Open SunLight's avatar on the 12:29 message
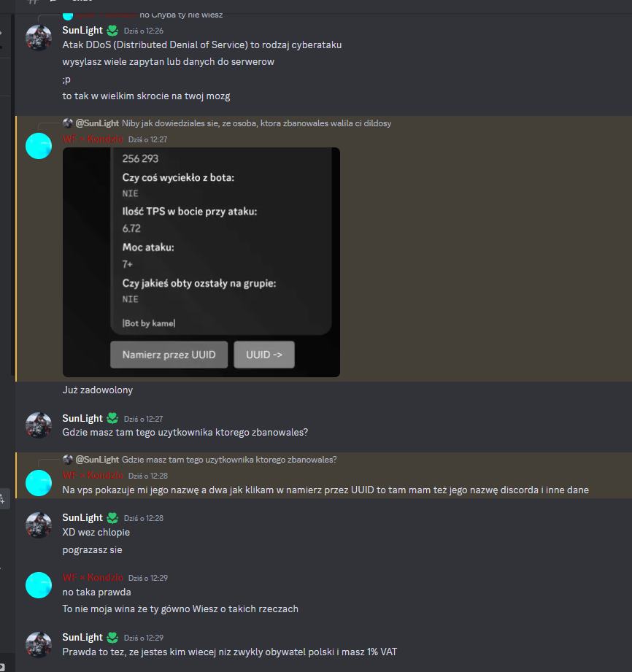 point(39,644)
